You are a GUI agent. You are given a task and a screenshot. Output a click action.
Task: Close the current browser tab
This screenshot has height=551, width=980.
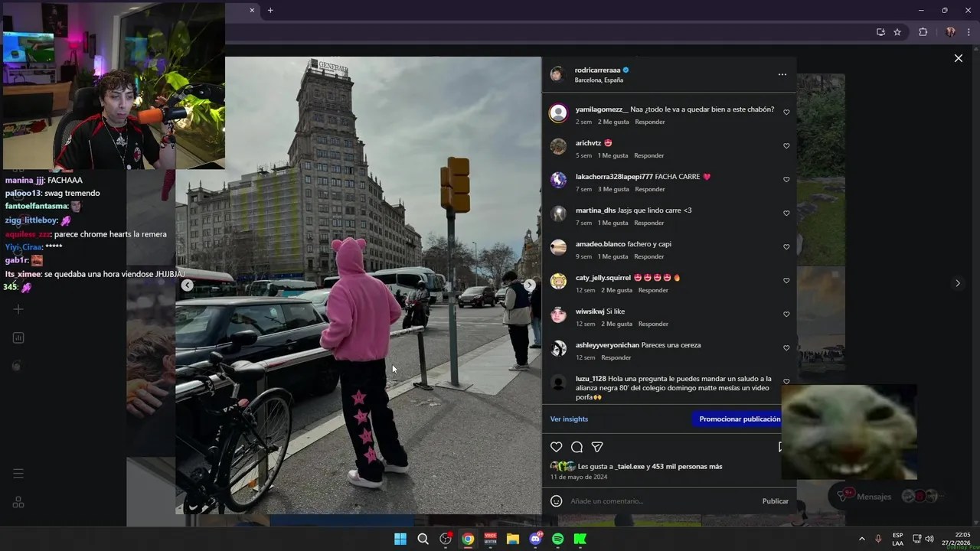click(x=252, y=10)
